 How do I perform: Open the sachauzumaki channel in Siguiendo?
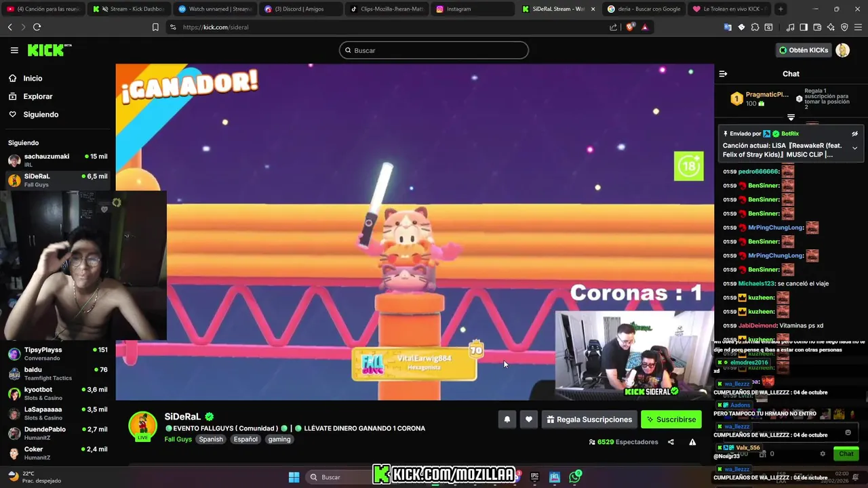(x=58, y=161)
